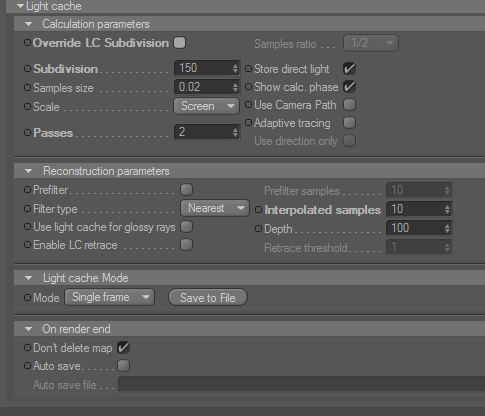Open Filter type dropdown set to Nearest
Viewport: 485px width, 416px height.
coord(215,208)
